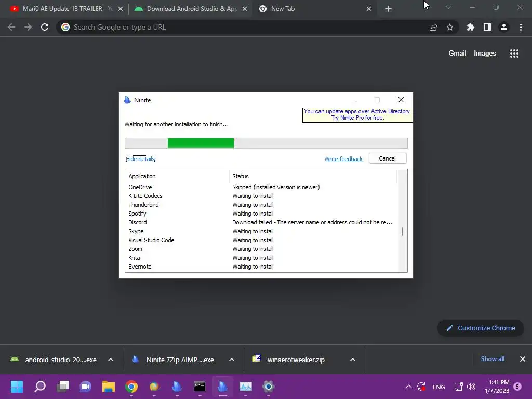Image resolution: width=532 pixels, height=399 pixels.
Task: Show hidden system tray icons
Action: click(x=409, y=387)
